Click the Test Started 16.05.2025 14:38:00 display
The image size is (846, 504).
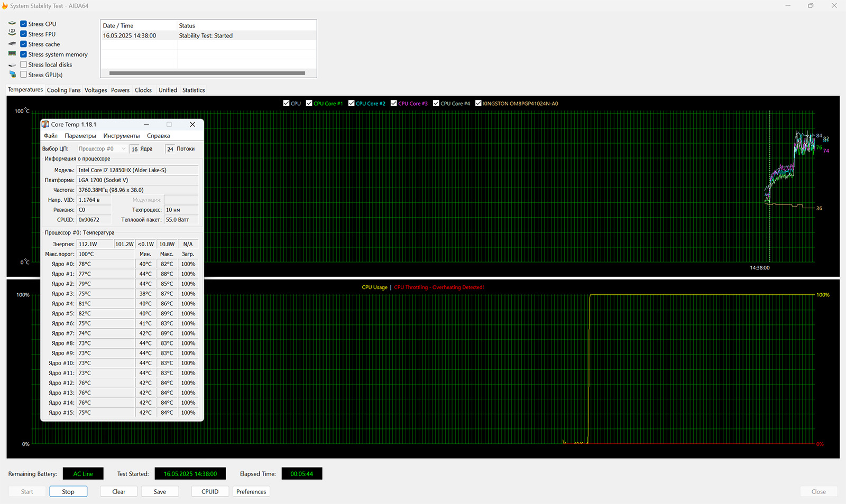pos(190,474)
